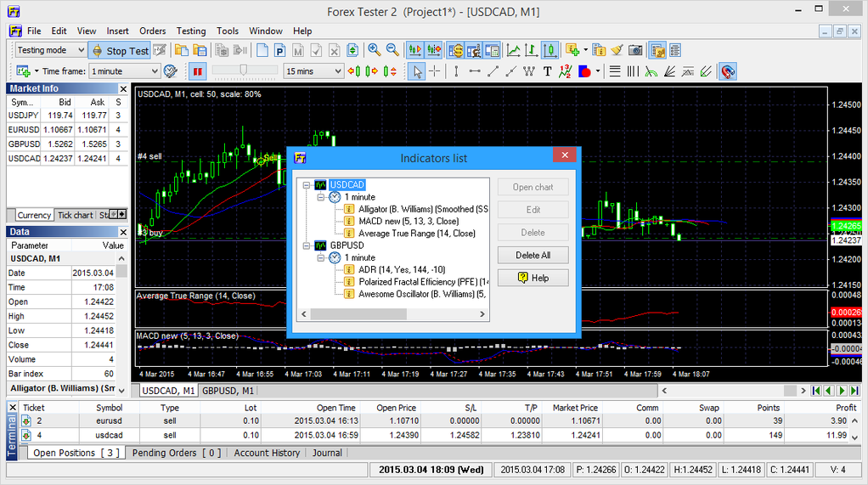Click the Indicators list icon
The width and height of the screenshot is (868, 485).
[x=599, y=51]
